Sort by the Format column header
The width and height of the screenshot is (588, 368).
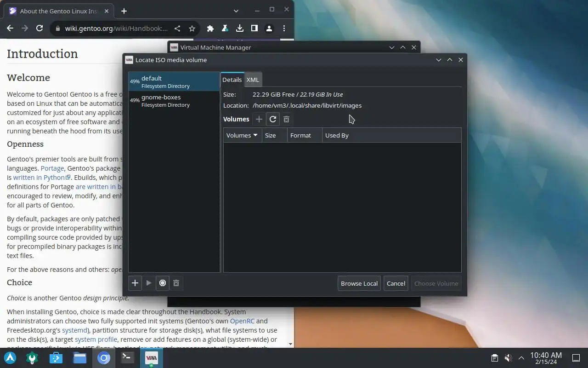click(305, 135)
